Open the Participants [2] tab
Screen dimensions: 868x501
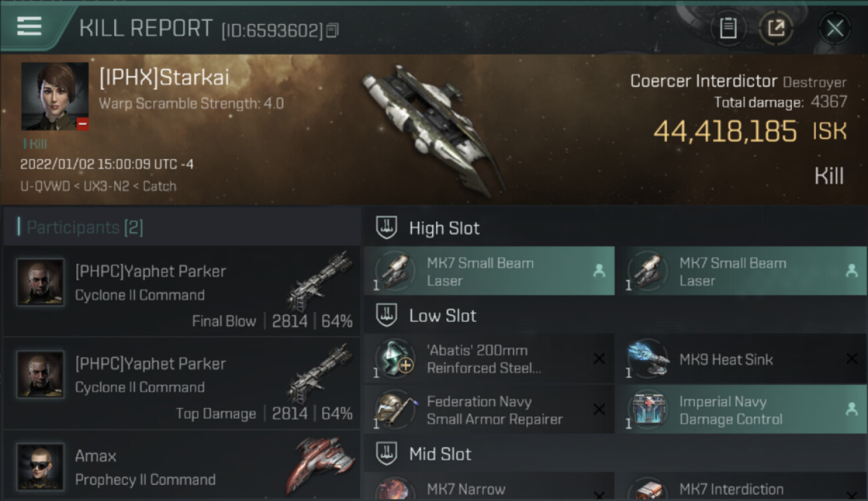pos(84,227)
